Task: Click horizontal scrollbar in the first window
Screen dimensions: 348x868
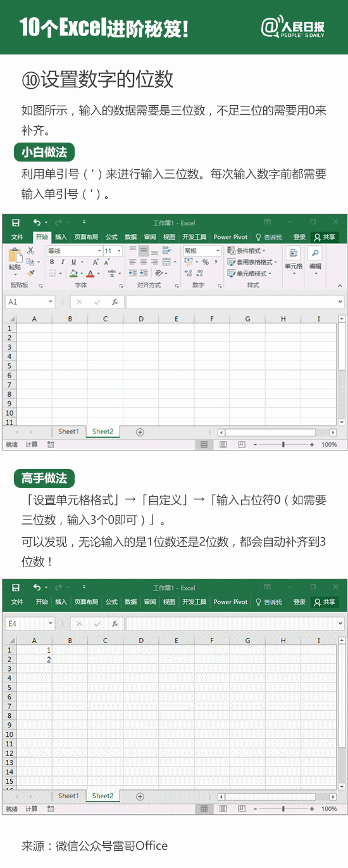Action: click(277, 432)
